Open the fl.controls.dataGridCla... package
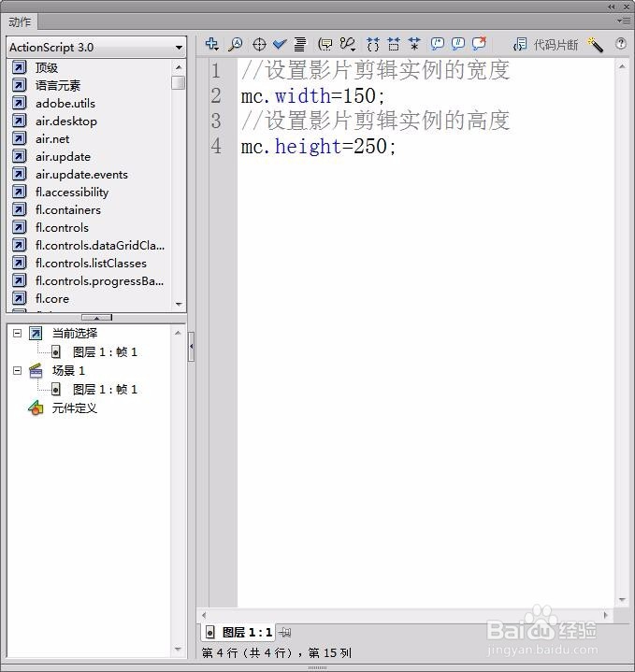This screenshot has height=672, width=635. click(x=100, y=245)
